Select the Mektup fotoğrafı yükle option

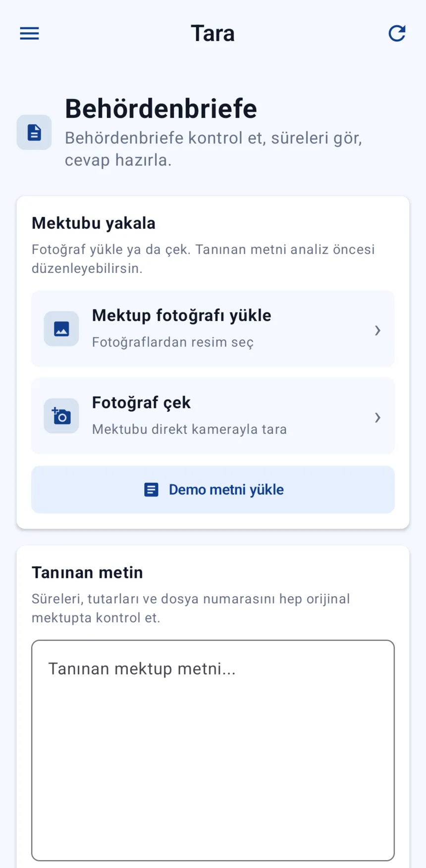point(213,329)
